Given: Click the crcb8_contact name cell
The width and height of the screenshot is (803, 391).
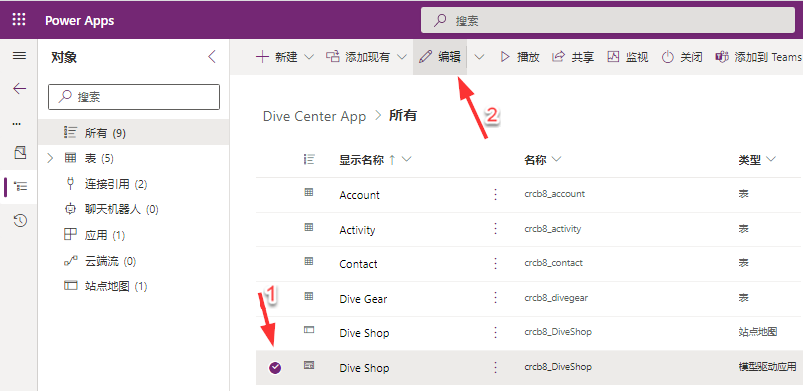Looking at the screenshot, I should [554, 263].
